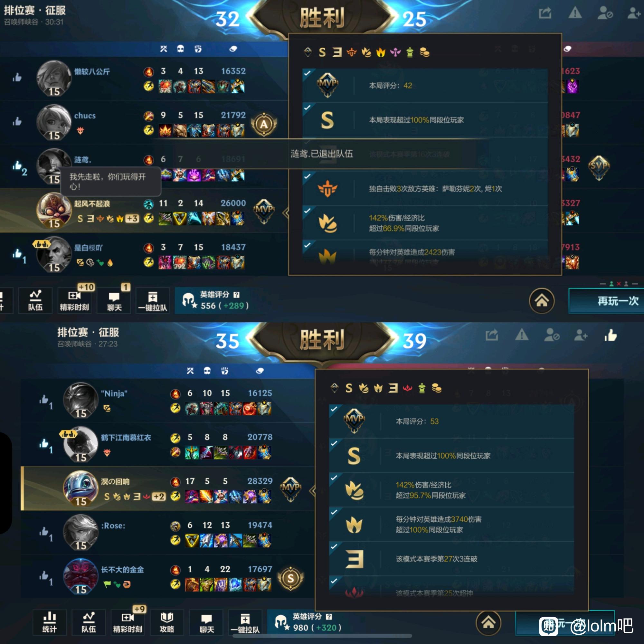Screen dimensions: 644x644
Task: Click the large thumbs-up in bottom header
Action: coord(610,335)
